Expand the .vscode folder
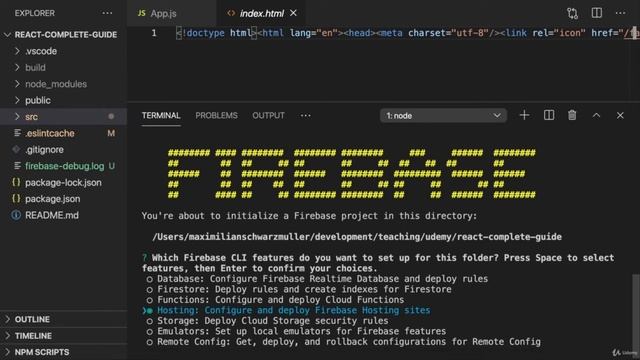Viewport: 640px width, 360px height. click(17, 51)
